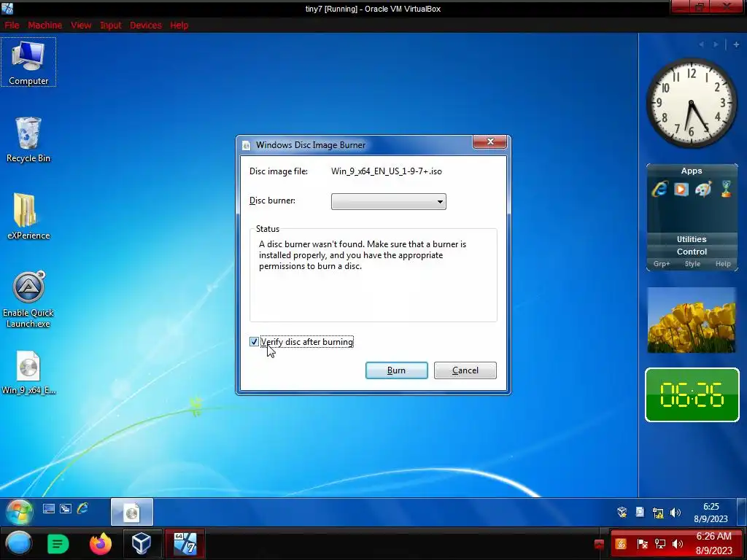Click the host action center flag icon

click(642, 544)
